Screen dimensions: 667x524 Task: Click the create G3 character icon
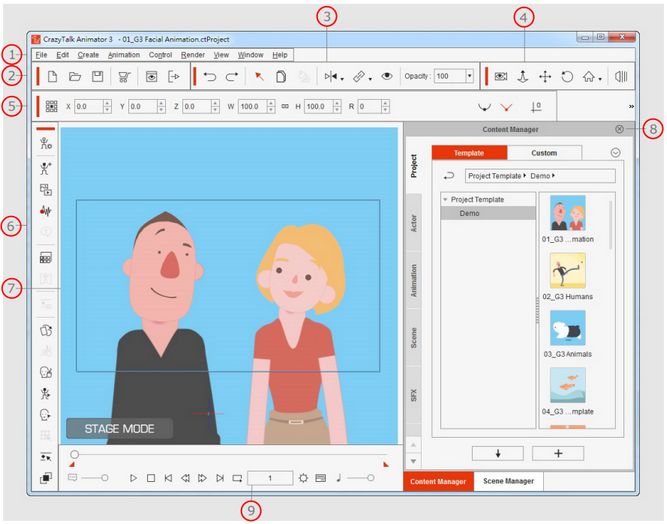(x=46, y=168)
